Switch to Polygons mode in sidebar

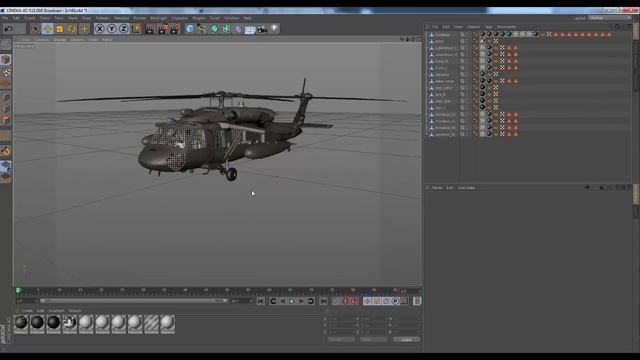[x=6, y=120]
